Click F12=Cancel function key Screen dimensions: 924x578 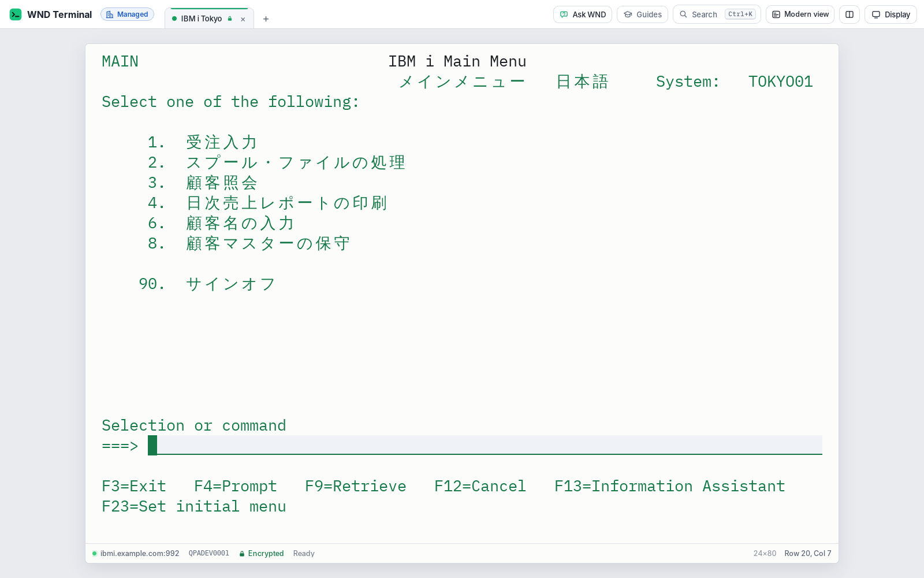pos(480,486)
